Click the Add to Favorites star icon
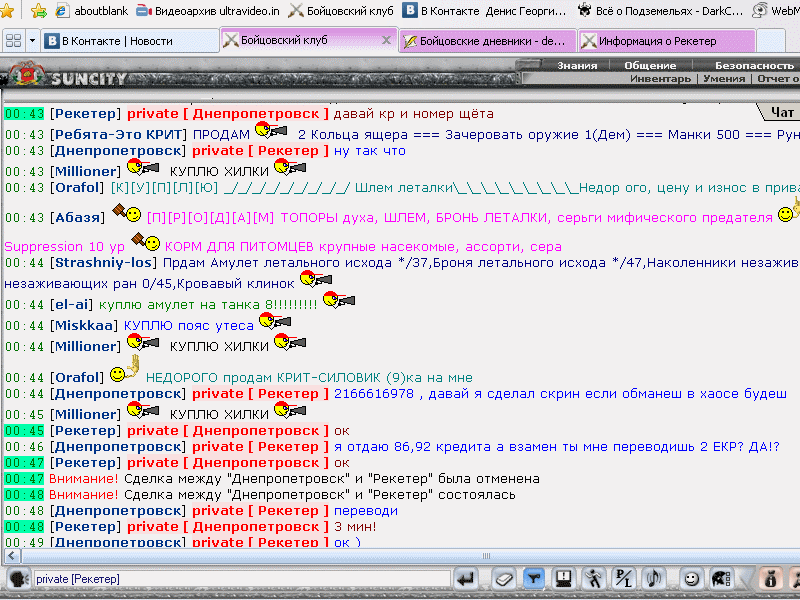 pyautogui.click(x=39, y=11)
